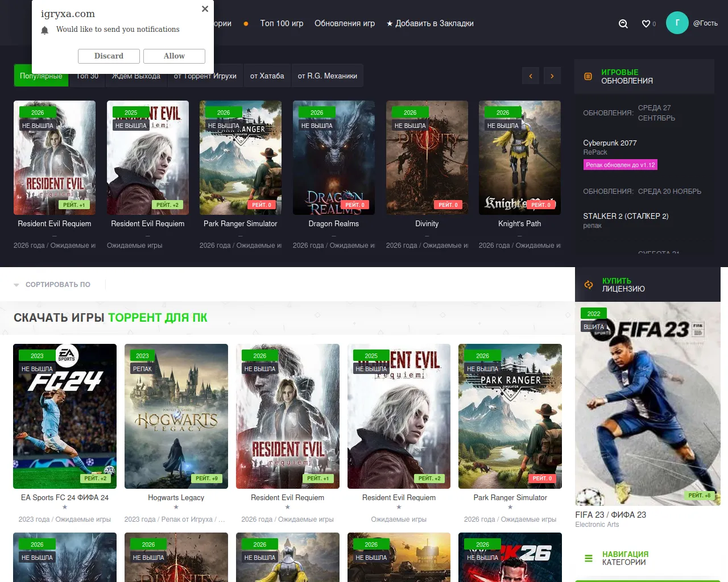The height and width of the screenshot is (582, 728).
Task: Click the Dragon Realms title
Action: 334,224
